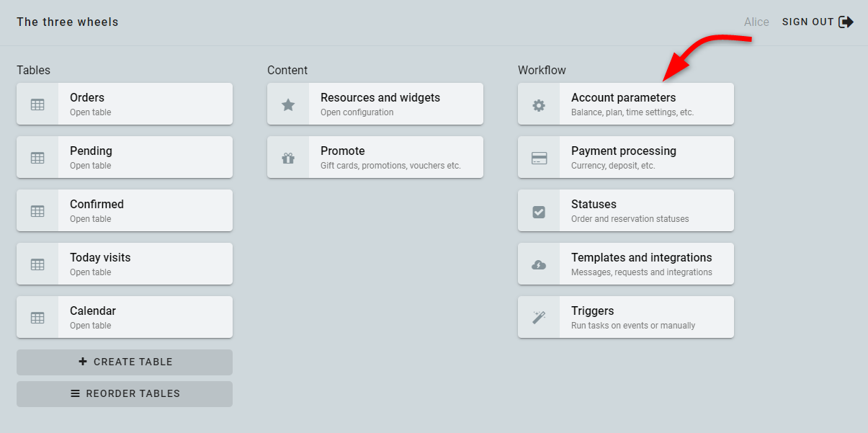The height and width of the screenshot is (433, 868).
Task: Click the star icon for Resources and widgets
Action: click(x=288, y=104)
